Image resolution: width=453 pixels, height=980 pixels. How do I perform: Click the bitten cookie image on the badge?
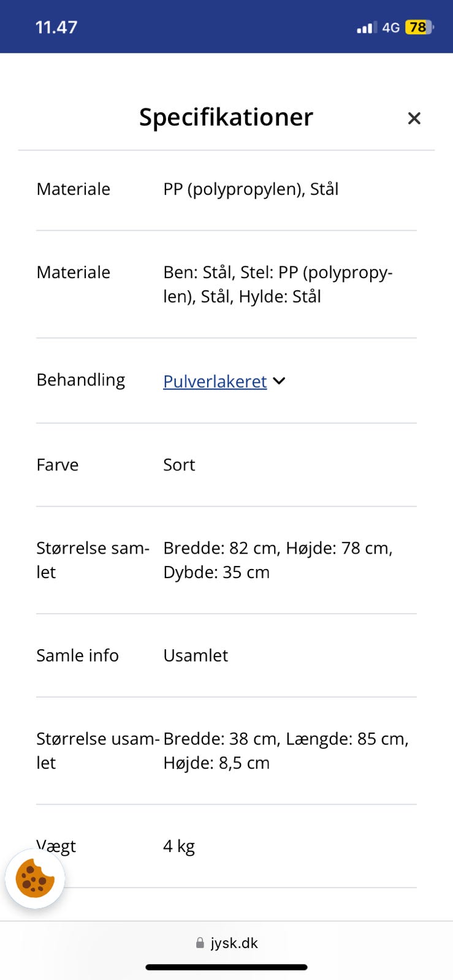(35, 879)
